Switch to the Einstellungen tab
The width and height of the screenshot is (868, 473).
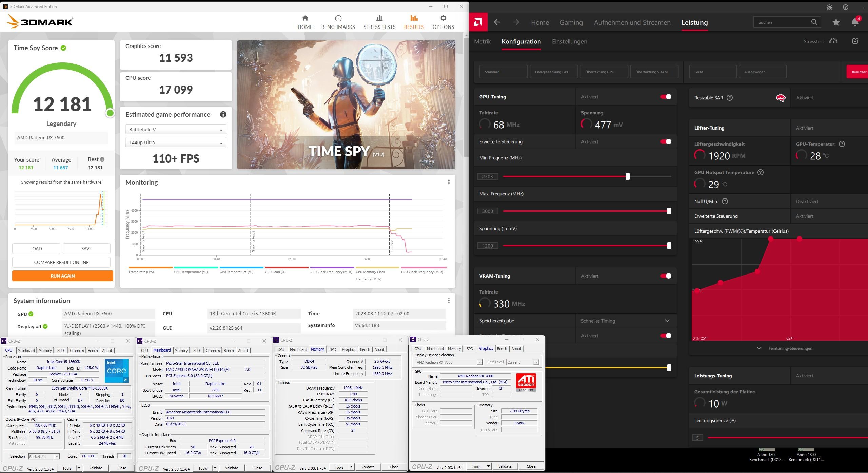pos(569,41)
